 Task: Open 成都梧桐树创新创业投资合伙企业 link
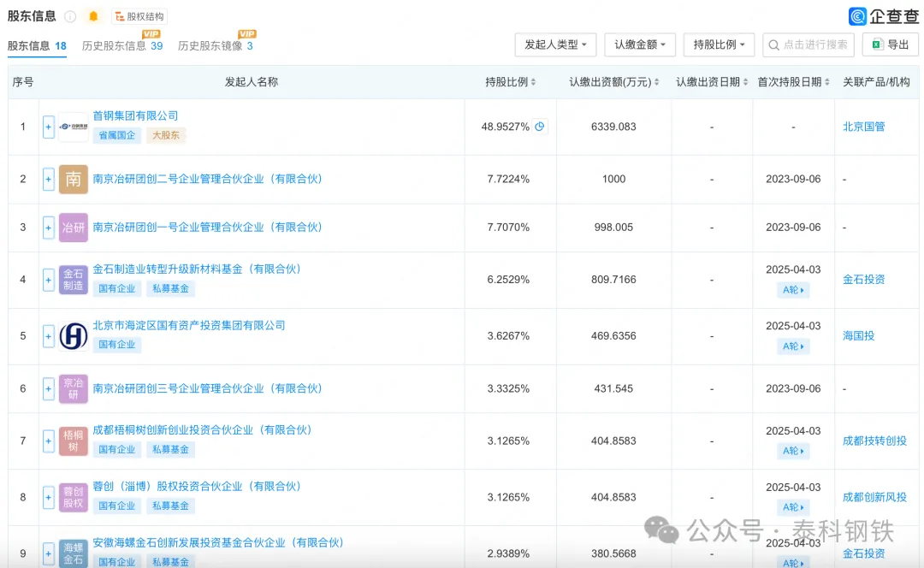(x=202, y=430)
